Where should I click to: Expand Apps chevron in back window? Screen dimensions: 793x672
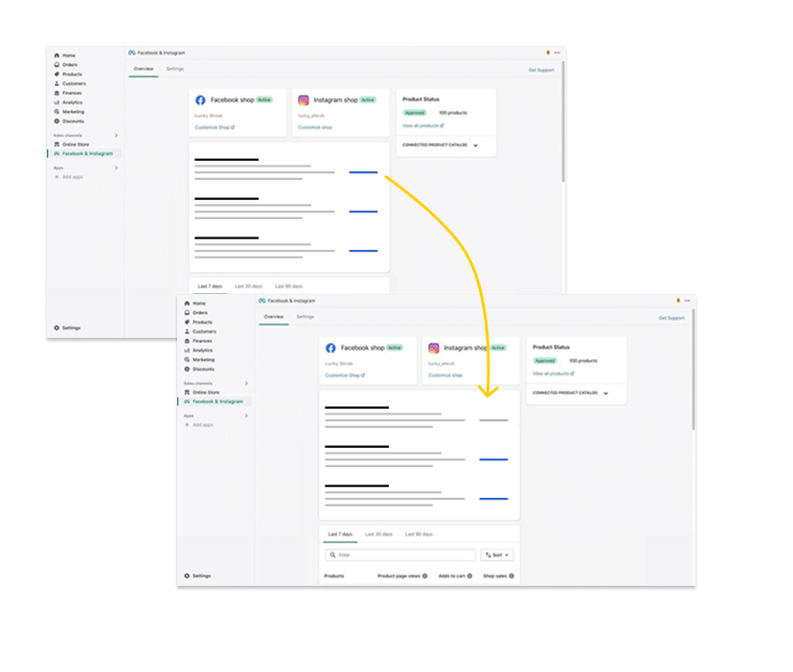[116, 168]
